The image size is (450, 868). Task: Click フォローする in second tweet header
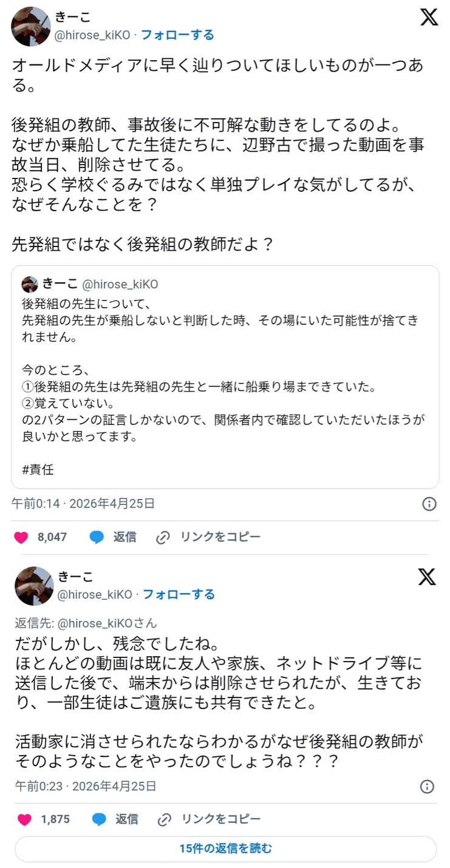tap(179, 594)
